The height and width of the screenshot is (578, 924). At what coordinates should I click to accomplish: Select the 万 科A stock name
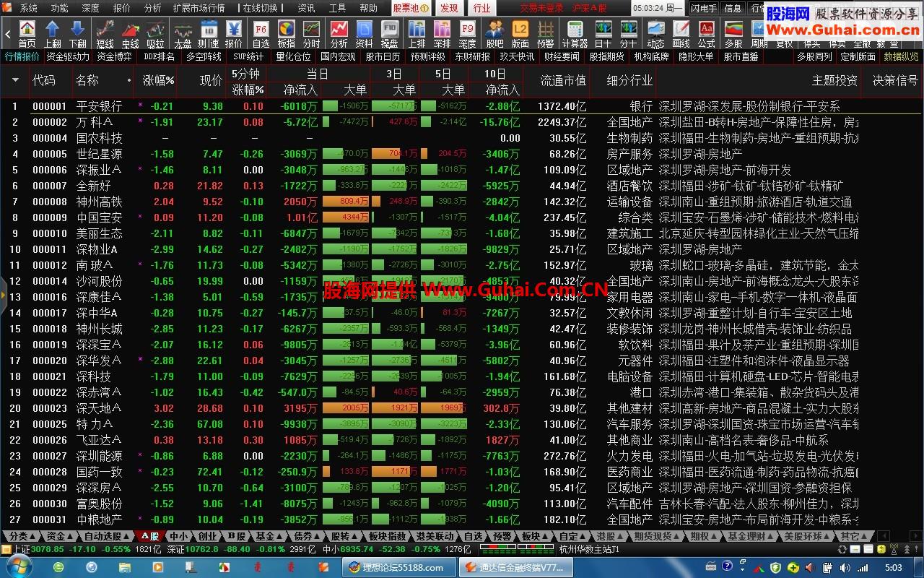coord(95,122)
